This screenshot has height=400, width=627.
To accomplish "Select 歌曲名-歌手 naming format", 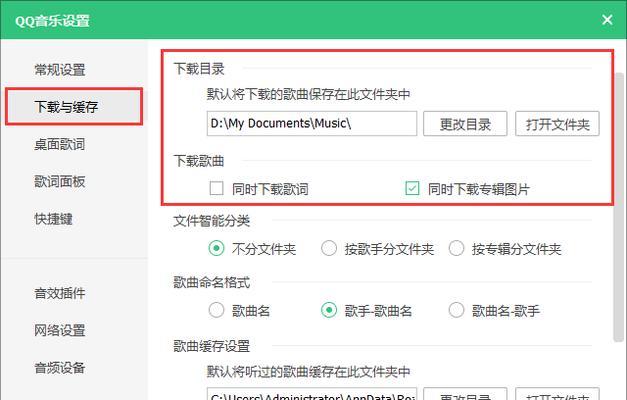I will click(x=456, y=310).
